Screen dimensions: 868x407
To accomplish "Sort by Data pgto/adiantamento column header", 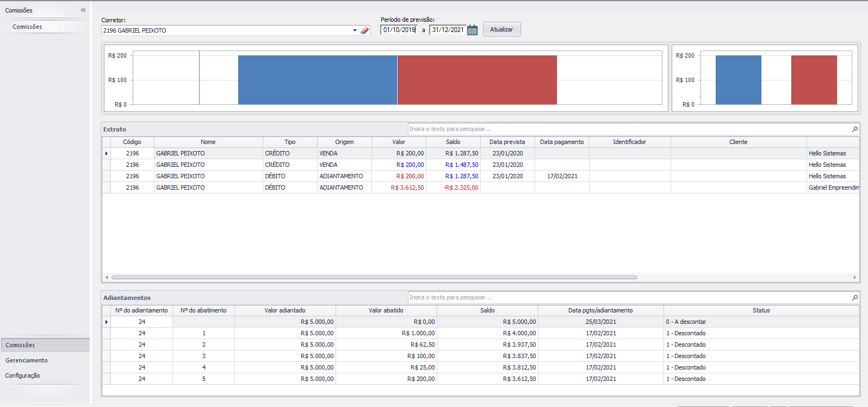I will click(x=600, y=310).
